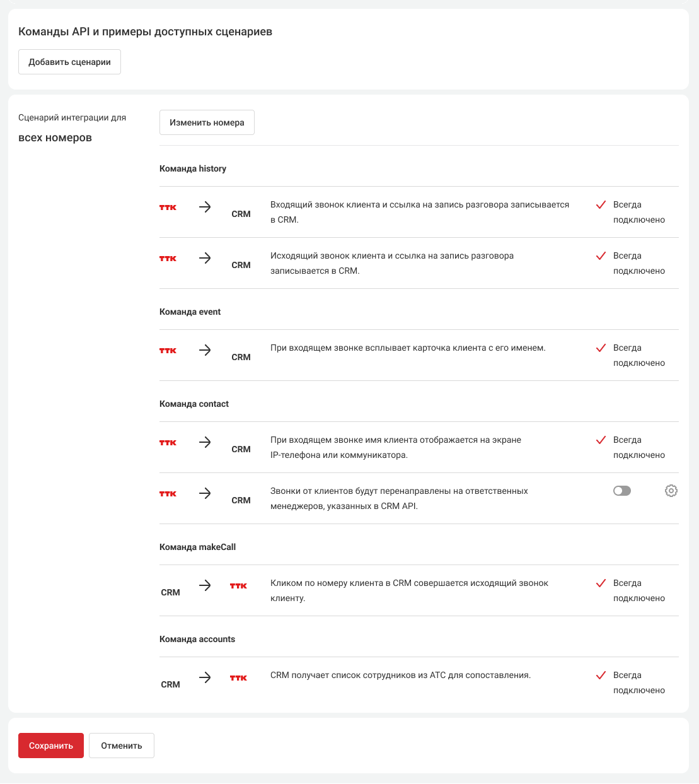Select the Команда contact section heading

pos(194,404)
